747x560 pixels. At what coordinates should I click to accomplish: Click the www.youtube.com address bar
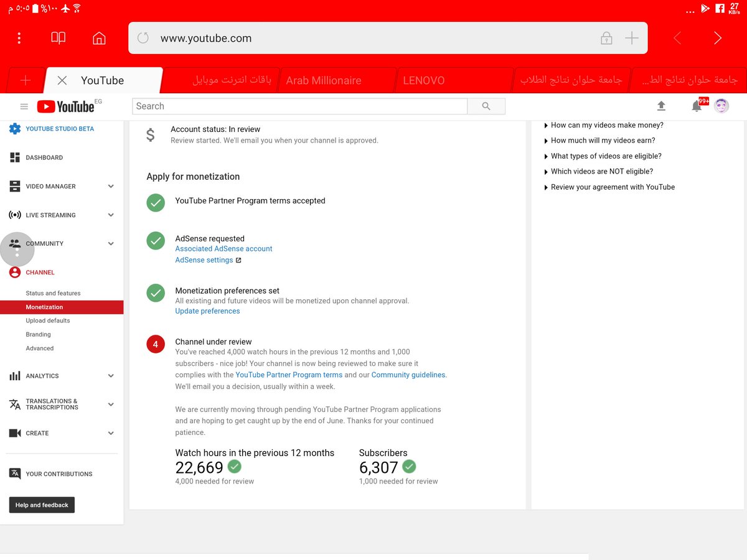click(x=388, y=38)
